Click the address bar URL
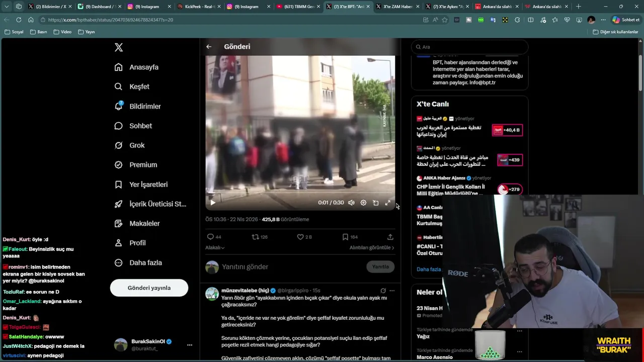This screenshot has height=362, width=644. click(x=111, y=20)
